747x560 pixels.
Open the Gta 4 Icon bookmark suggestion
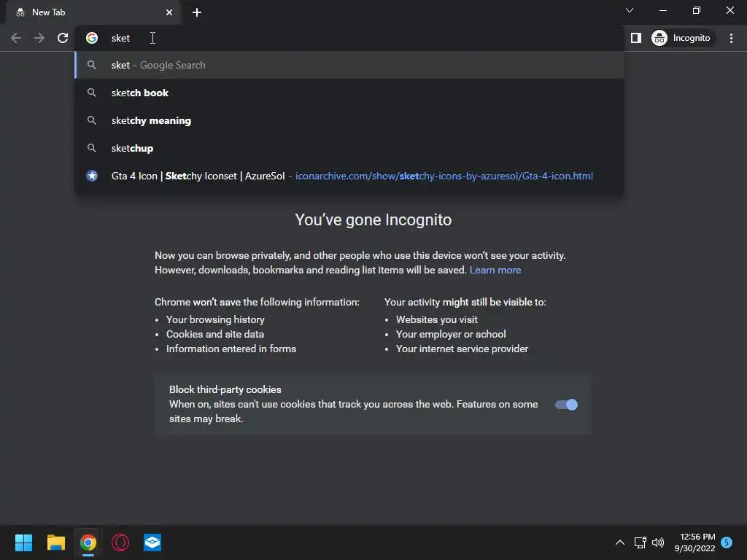coord(349,176)
